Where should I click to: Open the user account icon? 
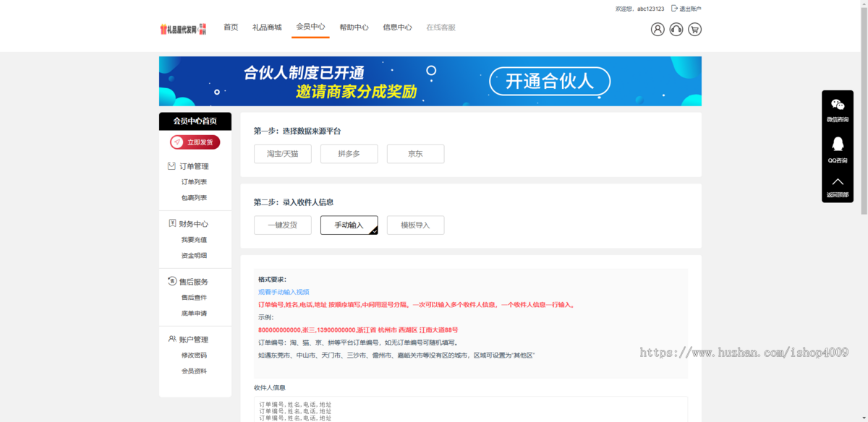(658, 30)
